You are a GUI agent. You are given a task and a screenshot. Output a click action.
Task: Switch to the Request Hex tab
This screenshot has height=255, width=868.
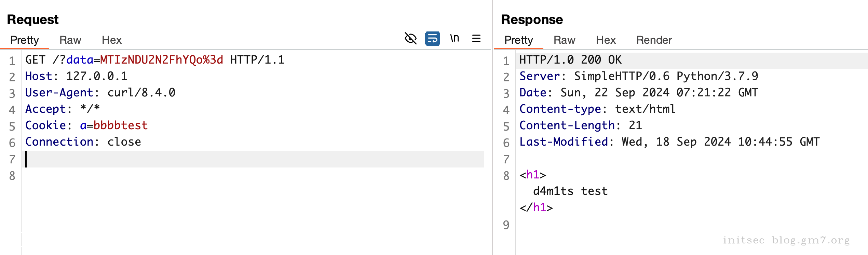[x=111, y=40]
